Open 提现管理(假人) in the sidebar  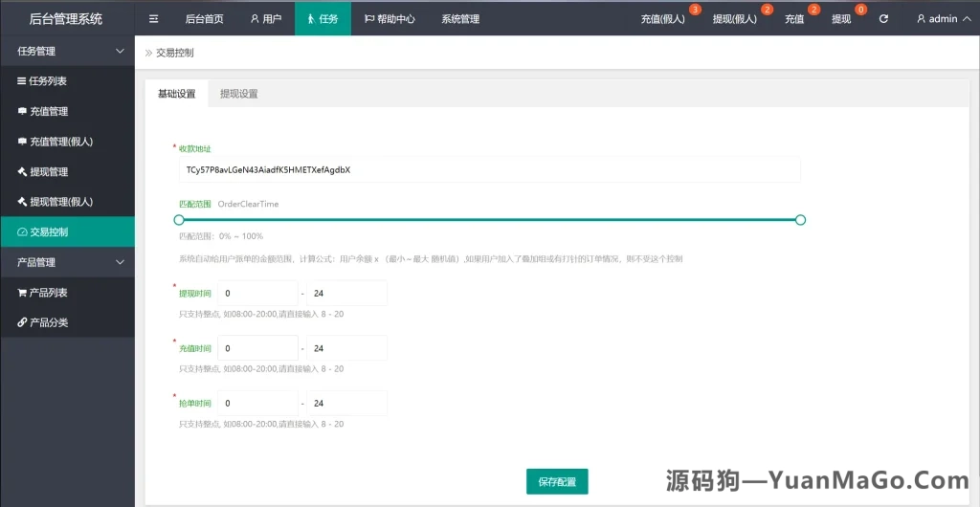point(68,202)
